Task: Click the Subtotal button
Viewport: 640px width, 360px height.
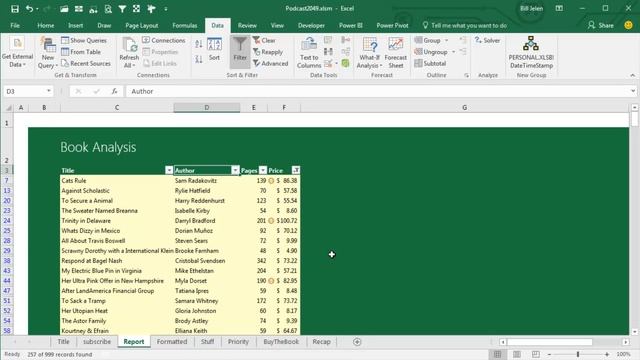Action: pos(430,63)
